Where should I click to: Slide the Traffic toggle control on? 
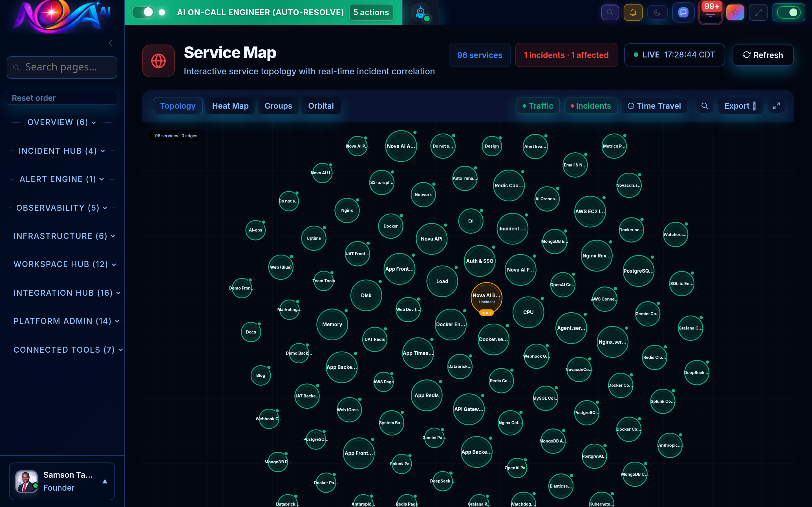click(538, 106)
